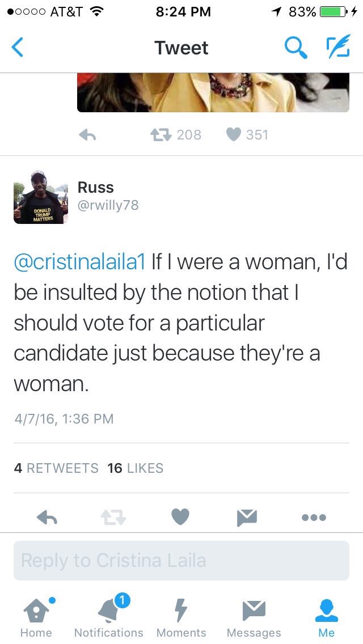Tap the Reply to Cristina Laila field
This screenshot has width=363, height=644.
[x=181, y=561]
